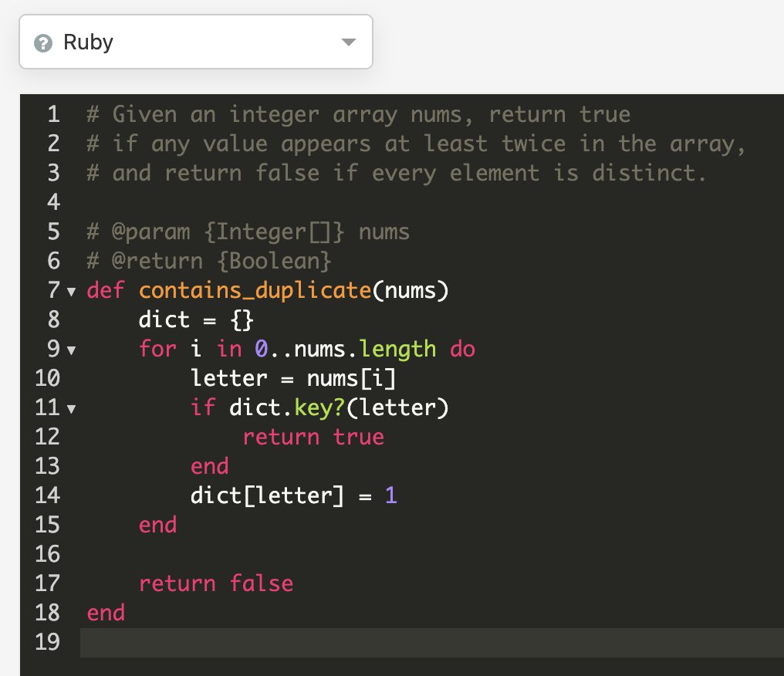This screenshot has height=676, width=784.
Task: Click the '0' range start on line 9
Action: pos(262,349)
